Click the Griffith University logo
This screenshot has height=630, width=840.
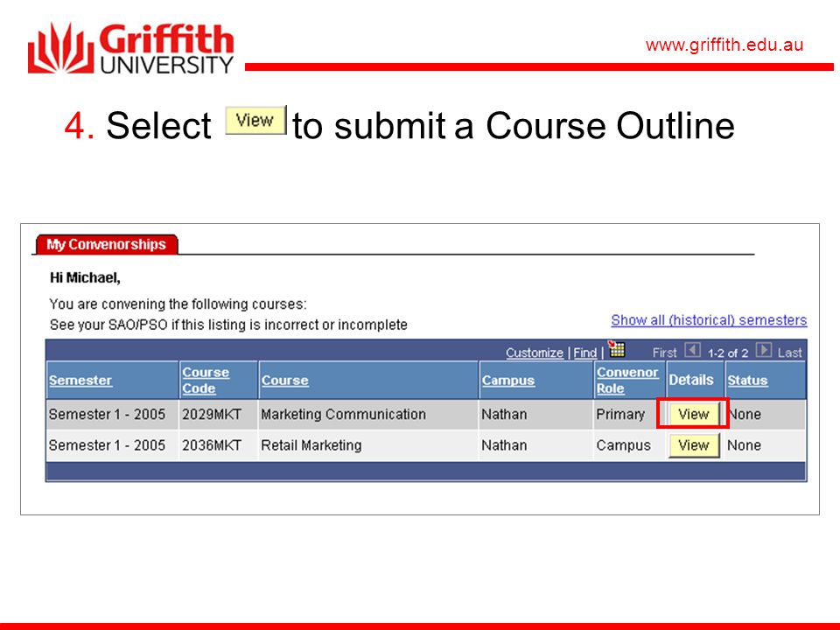coord(130,48)
